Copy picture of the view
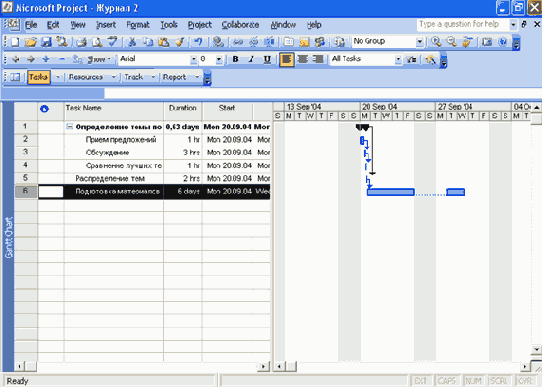 [x=487, y=42]
